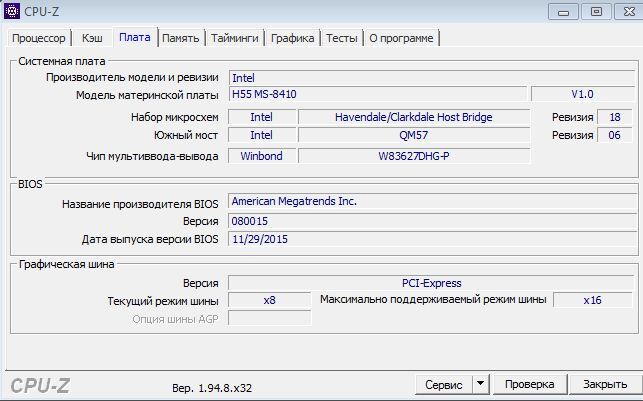This screenshot has width=643, height=401.
Task: Click the Текущий режим шины label
Action: point(163,301)
